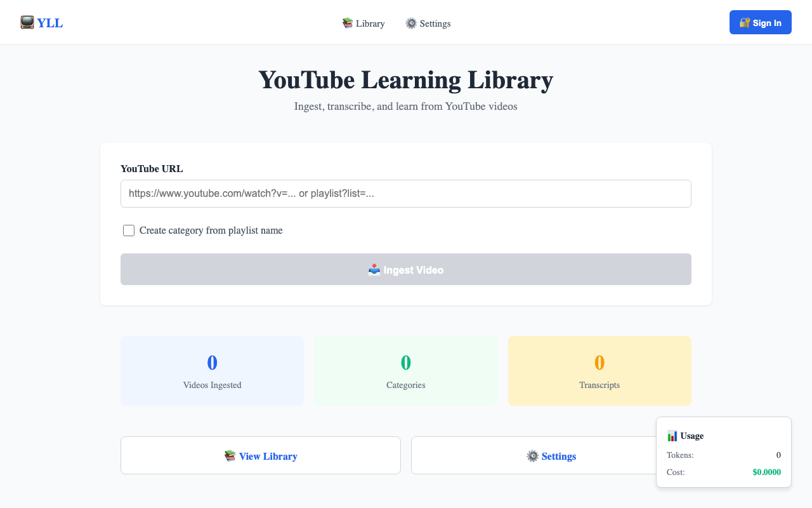The image size is (812, 508).
Task: Open Library from the top navigation
Action: click(x=363, y=23)
